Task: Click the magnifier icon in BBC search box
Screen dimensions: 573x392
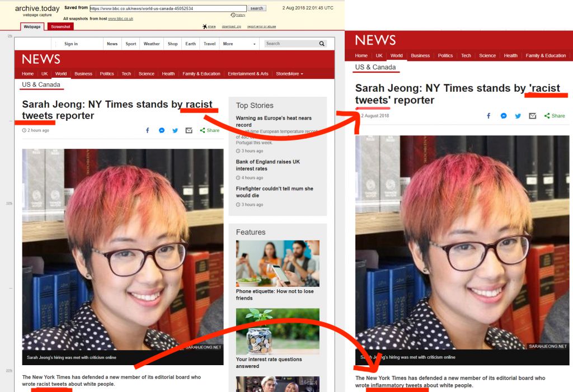Action: [x=322, y=44]
